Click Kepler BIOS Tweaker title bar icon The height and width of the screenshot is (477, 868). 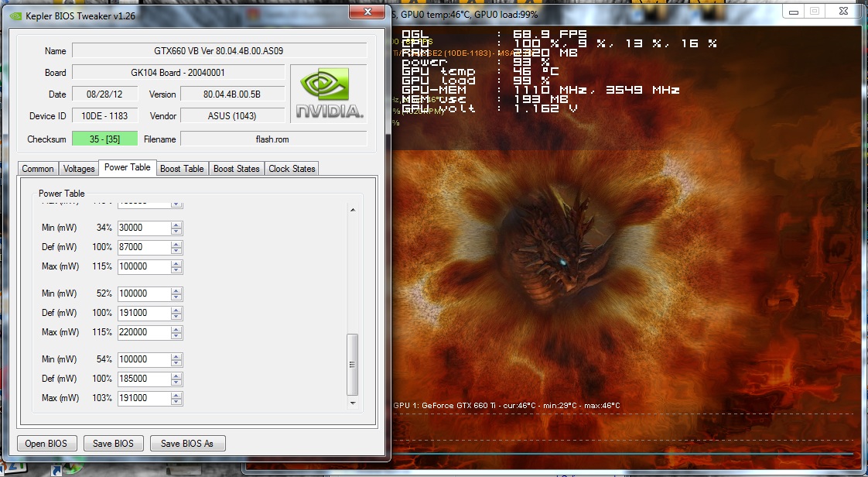click(16, 16)
